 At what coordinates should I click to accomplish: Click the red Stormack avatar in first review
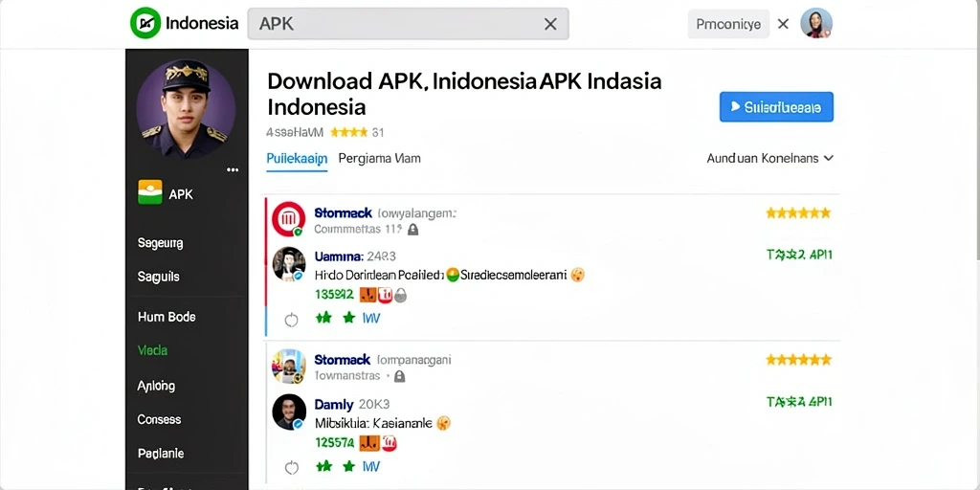(x=289, y=219)
